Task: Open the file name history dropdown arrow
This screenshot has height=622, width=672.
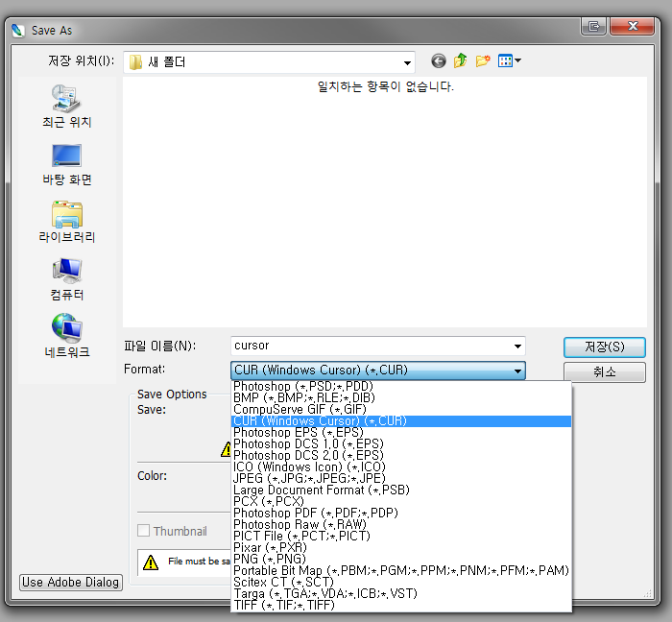Action: [517, 347]
